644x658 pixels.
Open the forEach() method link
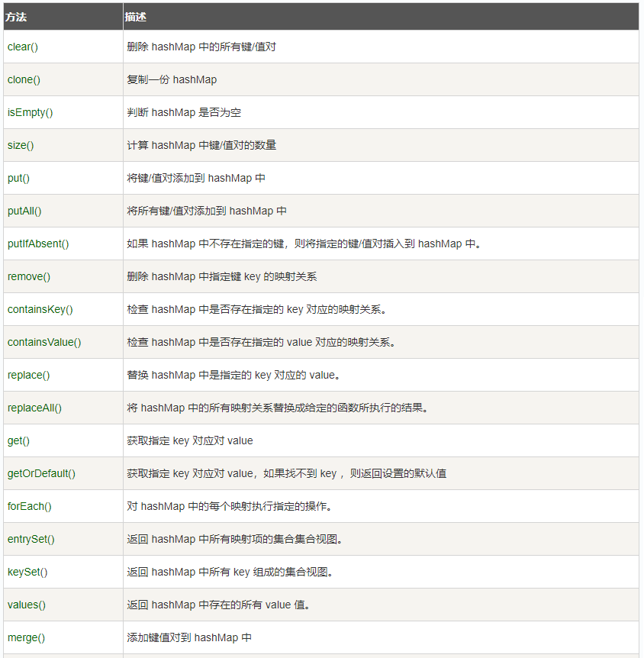[x=29, y=506]
